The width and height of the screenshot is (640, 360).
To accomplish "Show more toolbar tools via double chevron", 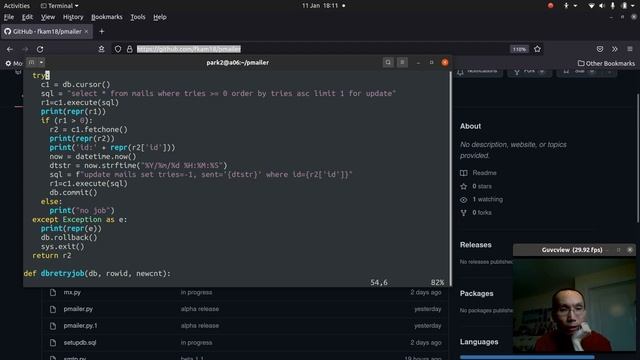I will (615, 49).
